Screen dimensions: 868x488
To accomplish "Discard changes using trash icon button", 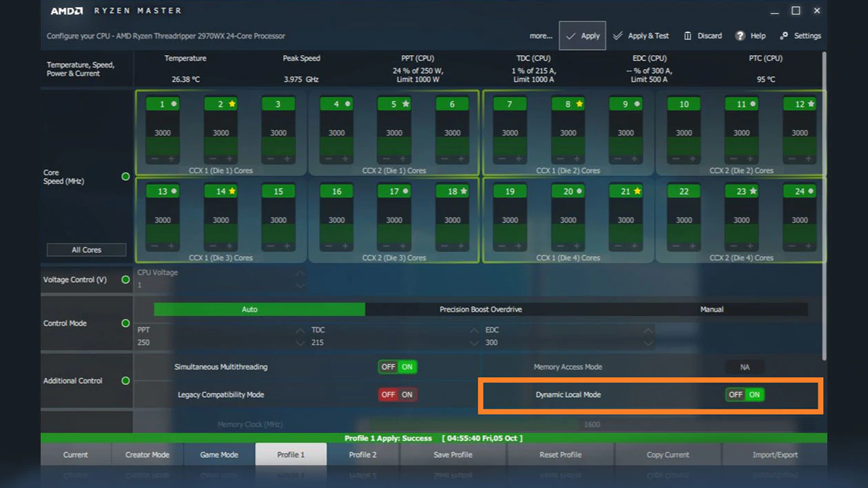I will point(703,36).
